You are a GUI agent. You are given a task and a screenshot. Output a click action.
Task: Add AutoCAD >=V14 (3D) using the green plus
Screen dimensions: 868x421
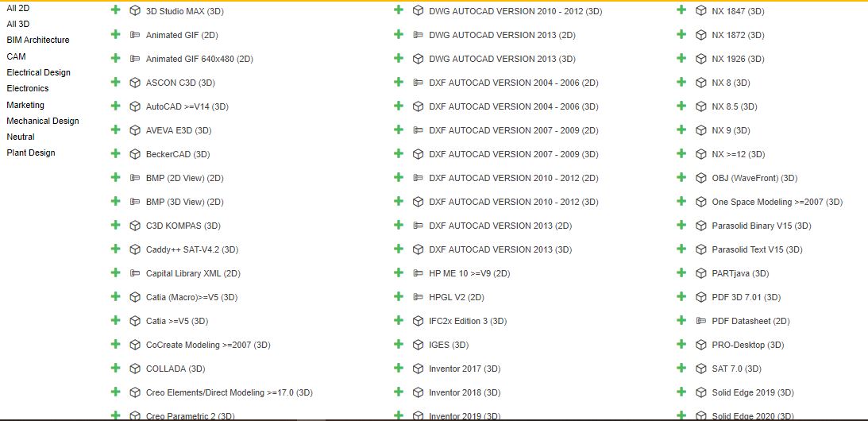click(x=115, y=105)
